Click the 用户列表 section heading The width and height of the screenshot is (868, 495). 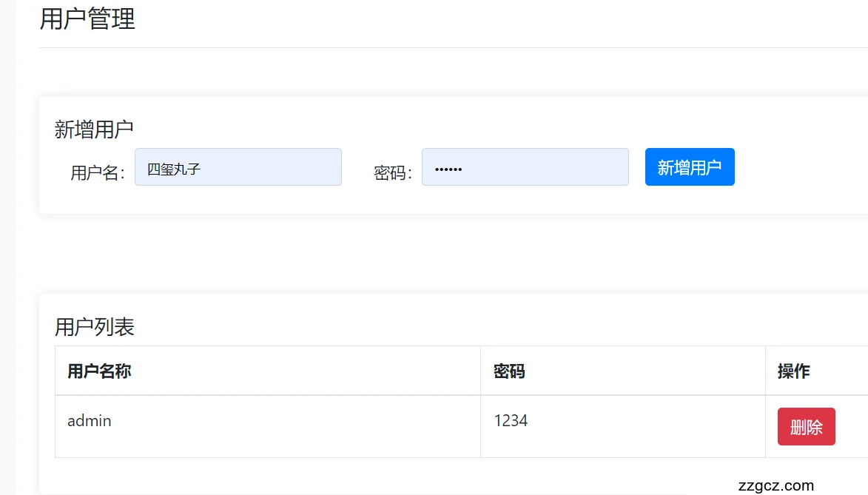click(95, 327)
